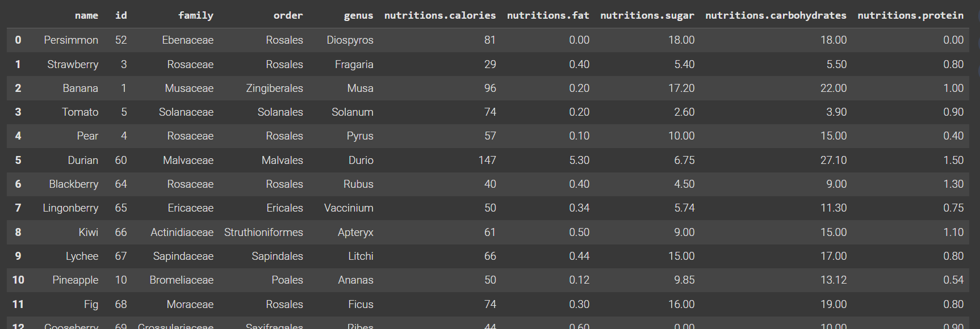Click the nutritions.calories column header

[x=439, y=15]
